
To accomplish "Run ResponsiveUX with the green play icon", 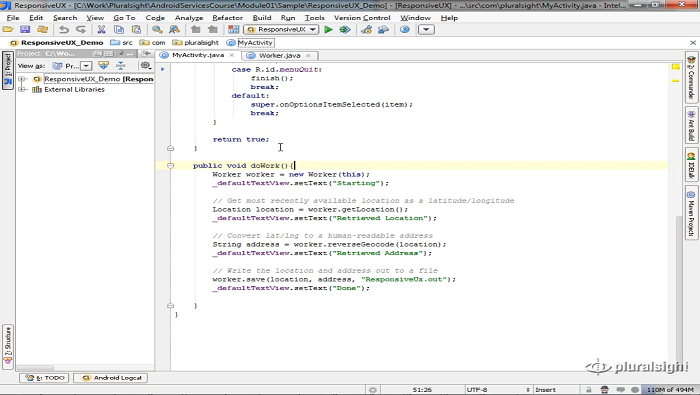I will (329, 29).
